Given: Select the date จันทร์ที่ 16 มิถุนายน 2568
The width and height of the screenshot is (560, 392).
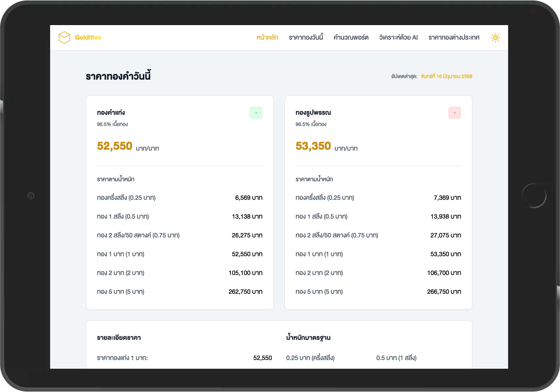Looking at the screenshot, I should [446, 76].
